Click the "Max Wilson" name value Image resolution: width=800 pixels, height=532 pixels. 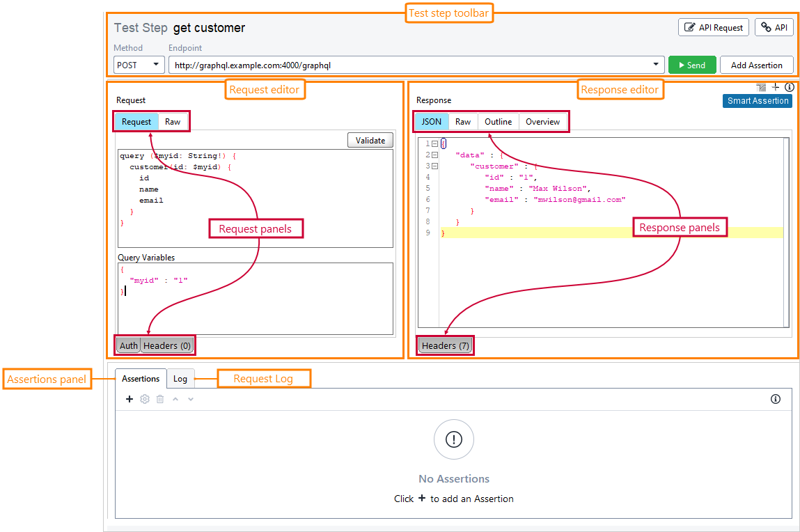[x=558, y=188]
